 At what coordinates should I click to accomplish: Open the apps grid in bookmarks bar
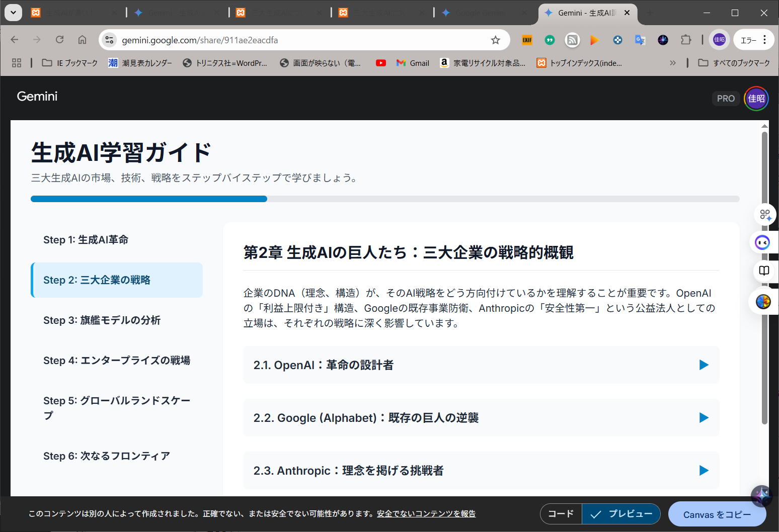(x=17, y=63)
